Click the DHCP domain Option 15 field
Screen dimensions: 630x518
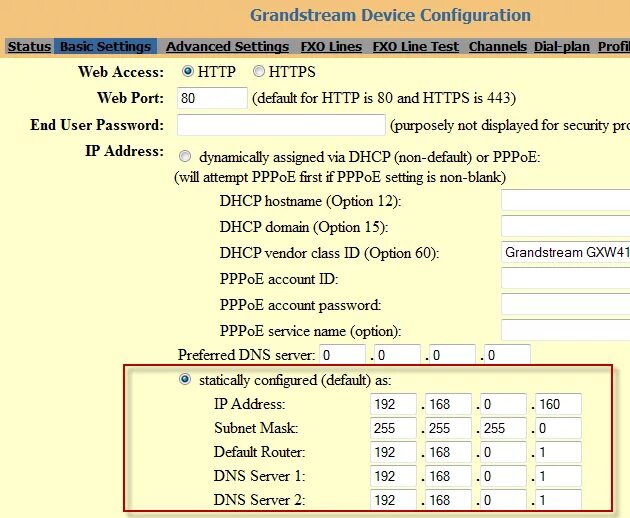click(566, 226)
